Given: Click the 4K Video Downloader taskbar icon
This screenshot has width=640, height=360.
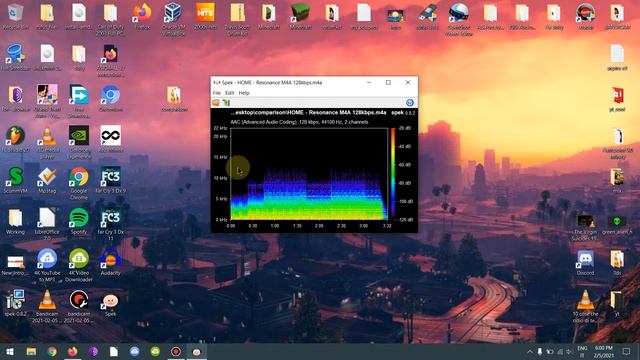Looking at the screenshot, I should tap(155, 351).
